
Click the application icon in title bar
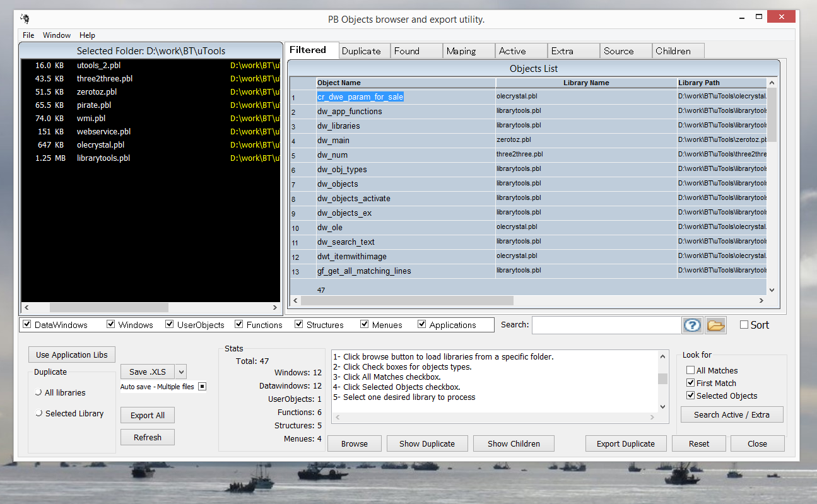(x=26, y=19)
